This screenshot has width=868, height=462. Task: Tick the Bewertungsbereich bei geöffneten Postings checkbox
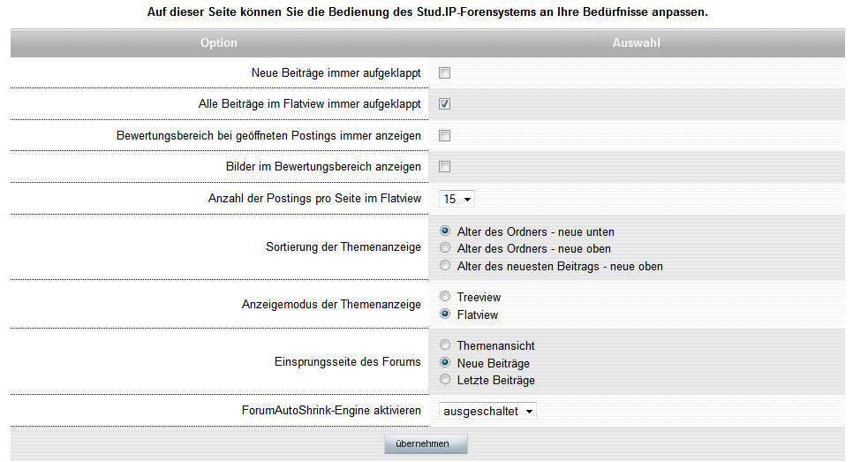(x=445, y=136)
